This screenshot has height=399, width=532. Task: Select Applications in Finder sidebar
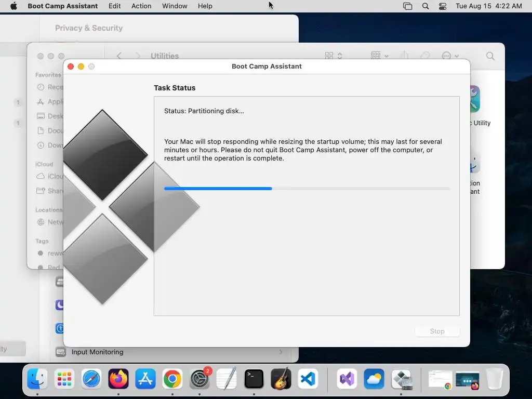(x=50, y=101)
